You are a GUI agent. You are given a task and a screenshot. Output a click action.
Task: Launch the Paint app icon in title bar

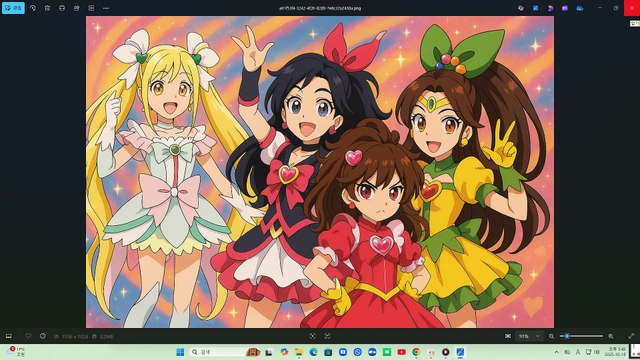pos(536,8)
